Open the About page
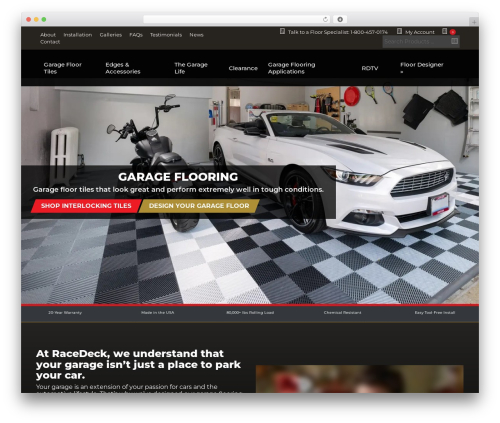Image resolution: width=500 pixels, height=423 pixels. [48, 35]
